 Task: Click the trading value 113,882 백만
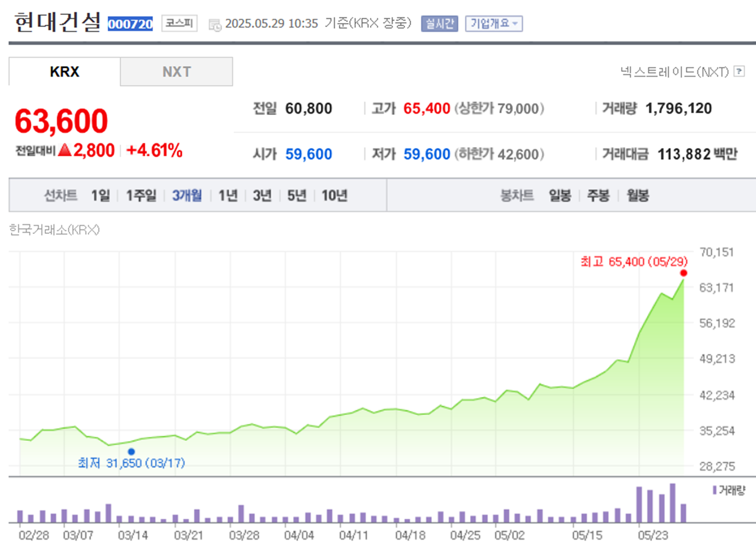pos(697,154)
